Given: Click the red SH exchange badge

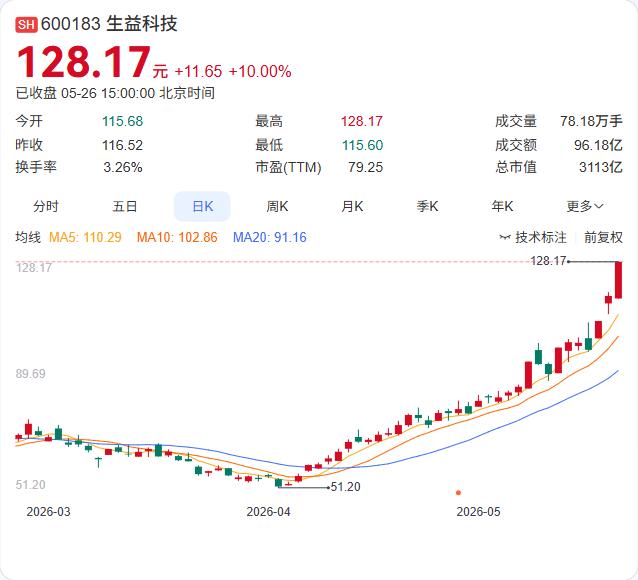Looking at the screenshot, I should (x=26, y=24).
